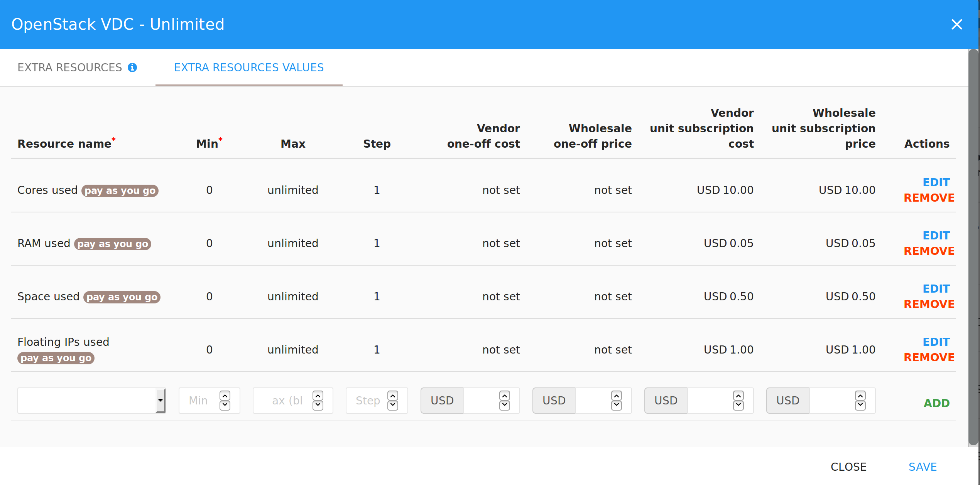Decrement Vendor one-off cost down arrow
This screenshot has height=485, width=980.
505,405
